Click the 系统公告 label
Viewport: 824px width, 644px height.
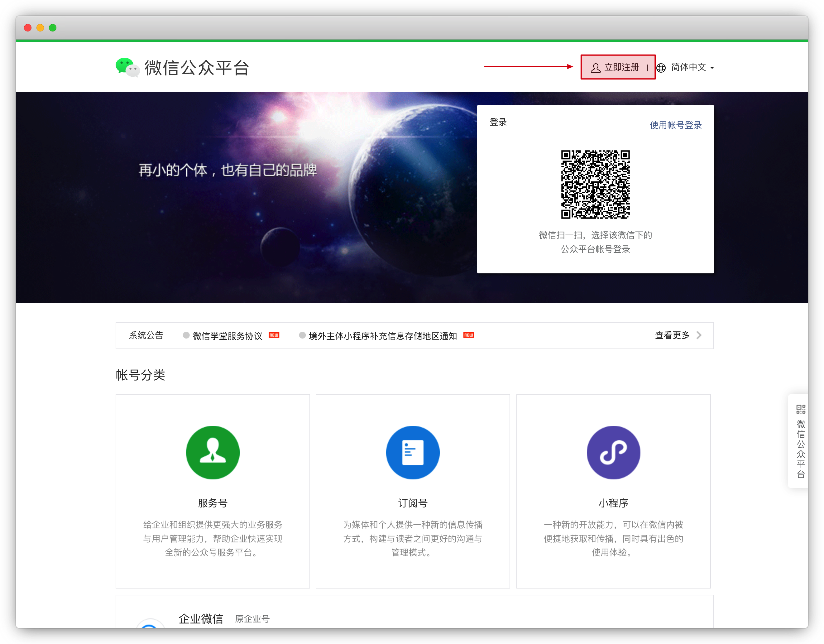146,335
